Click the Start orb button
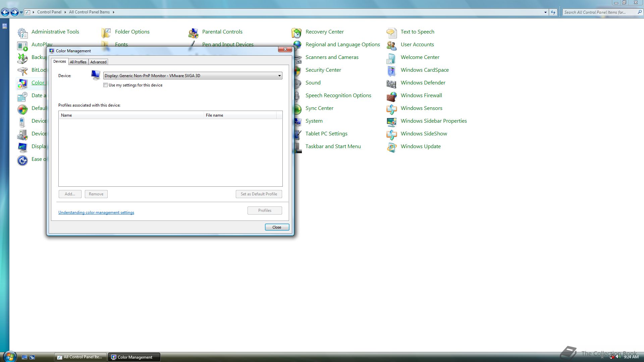Viewport: 644px width, 362px height. (x=9, y=356)
